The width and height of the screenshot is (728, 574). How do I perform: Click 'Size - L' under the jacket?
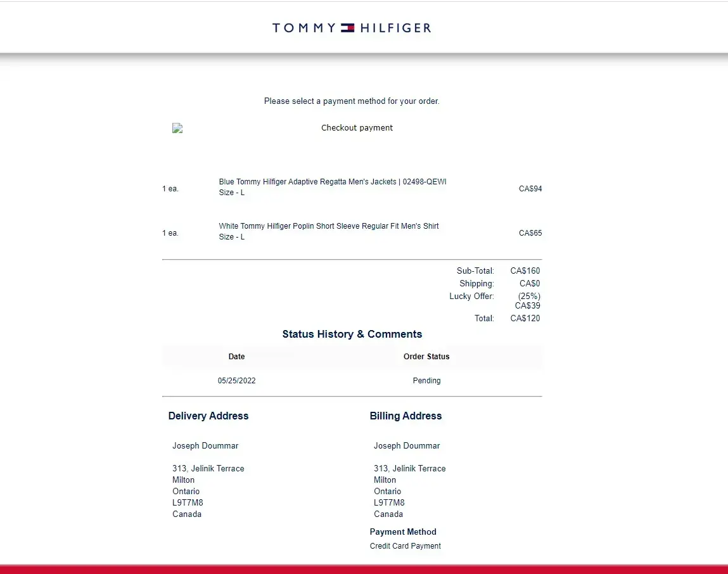(x=232, y=192)
